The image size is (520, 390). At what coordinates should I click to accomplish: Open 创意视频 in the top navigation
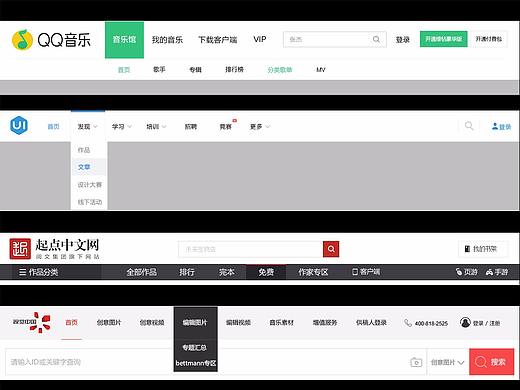tap(152, 322)
